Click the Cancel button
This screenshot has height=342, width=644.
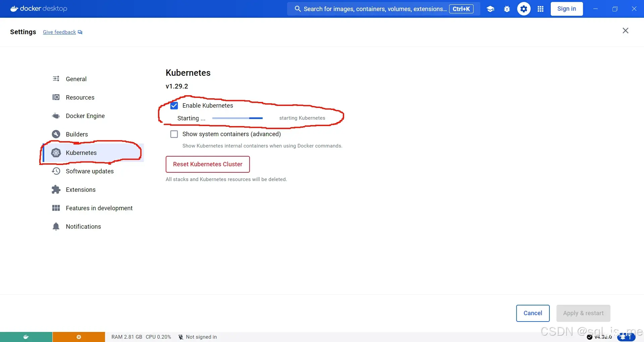click(x=533, y=313)
